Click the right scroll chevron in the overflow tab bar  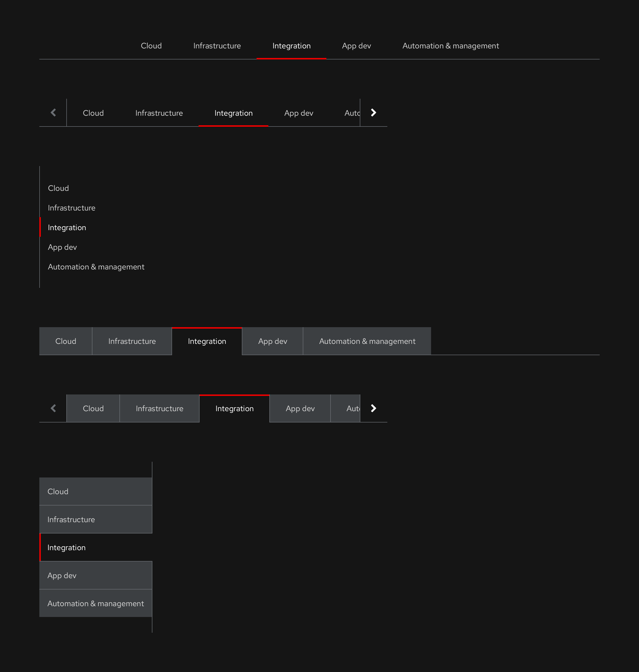tap(373, 112)
